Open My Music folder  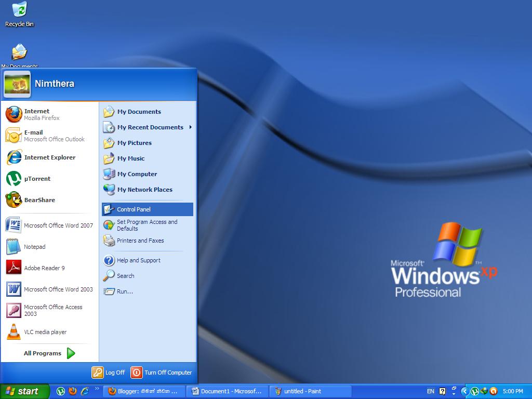pyautogui.click(x=148, y=158)
